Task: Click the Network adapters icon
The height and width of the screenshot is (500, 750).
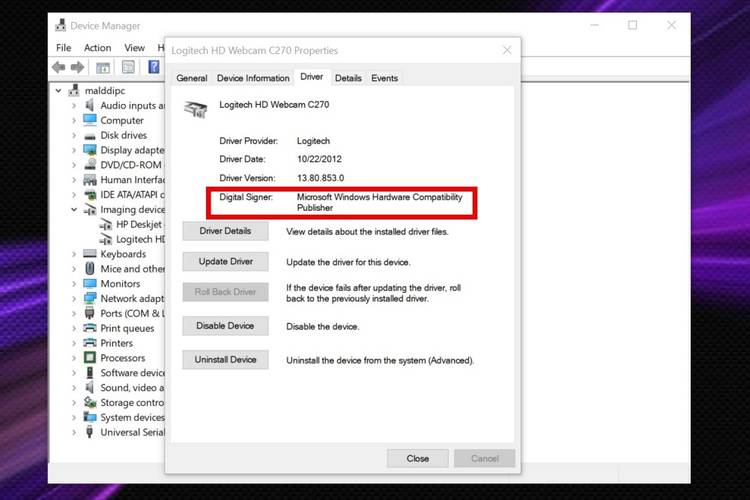Action: point(90,298)
